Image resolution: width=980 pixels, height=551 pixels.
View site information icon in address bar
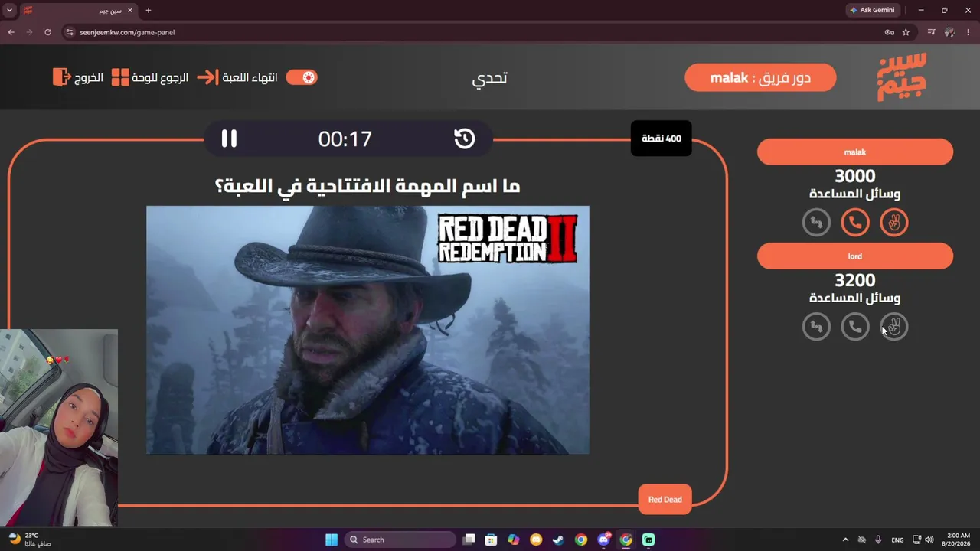pyautogui.click(x=70, y=32)
